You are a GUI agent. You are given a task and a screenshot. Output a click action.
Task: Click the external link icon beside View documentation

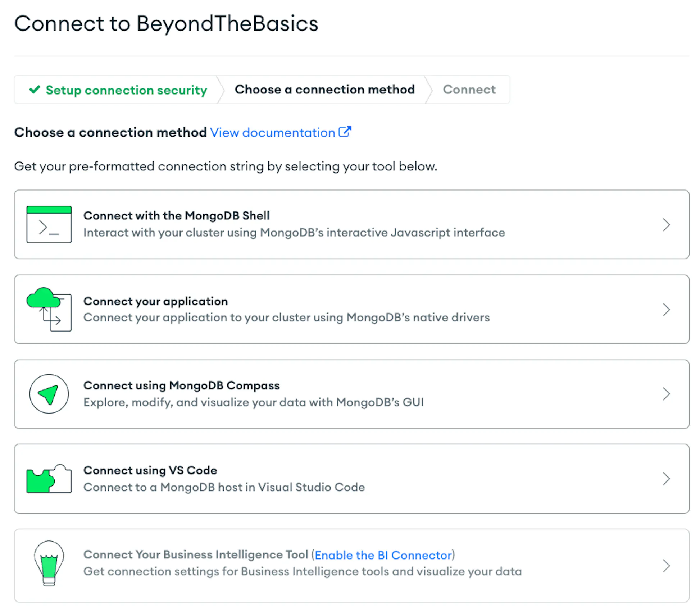click(345, 132)
